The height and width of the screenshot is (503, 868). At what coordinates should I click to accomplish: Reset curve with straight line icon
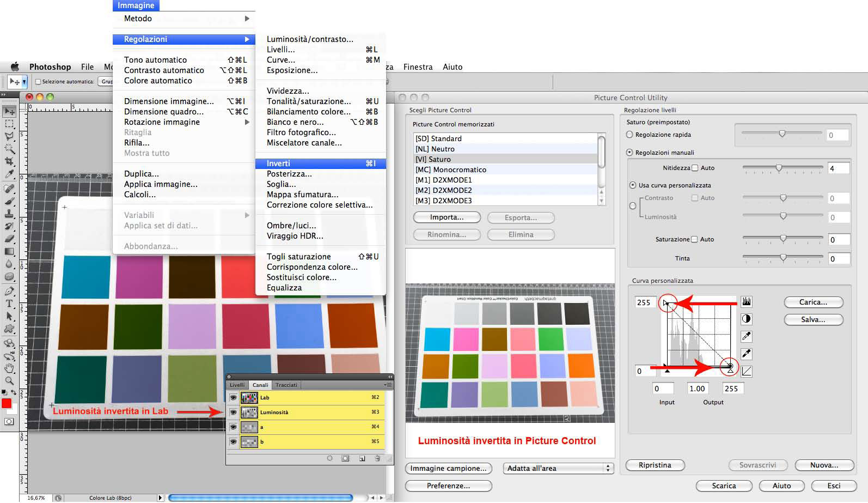point(746,371)
